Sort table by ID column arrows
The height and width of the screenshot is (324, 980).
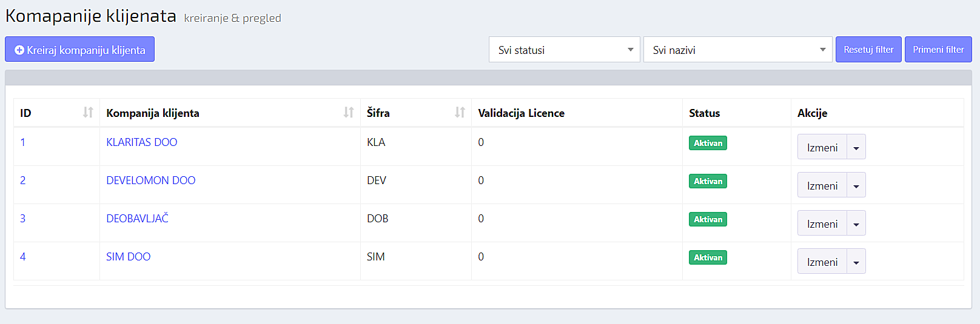point(88,113)
